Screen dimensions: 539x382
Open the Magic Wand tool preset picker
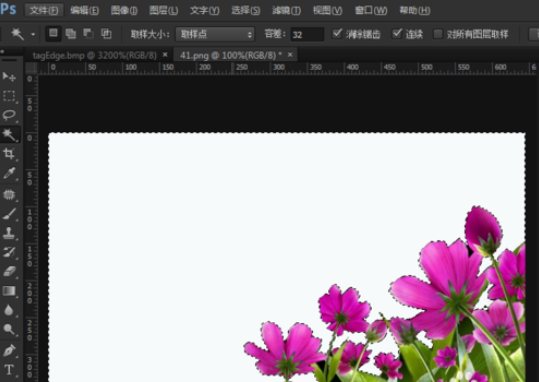33,34
